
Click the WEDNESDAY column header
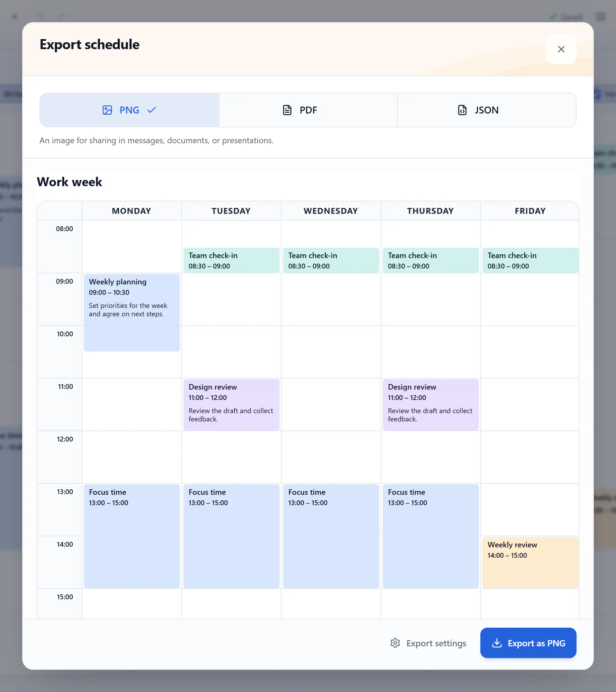pyautogui.click(x=331, y=211)
